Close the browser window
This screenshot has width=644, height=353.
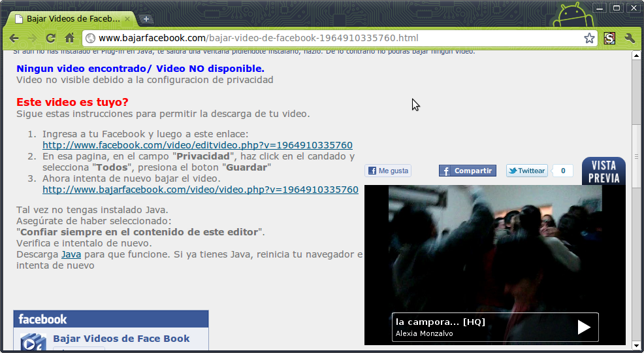click(x=634, y=8)
